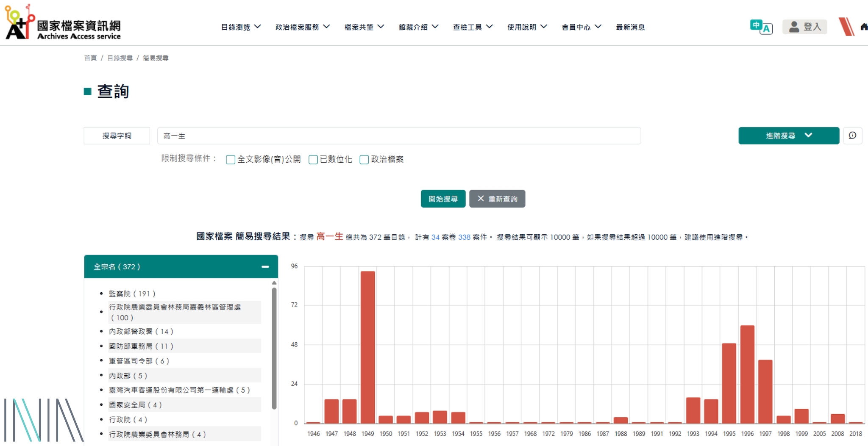Viewport: 868px width, 446px height.
Task: Filter by 行政院 ( 4 )
Action: pyautogui.click(x=128, y=420)
